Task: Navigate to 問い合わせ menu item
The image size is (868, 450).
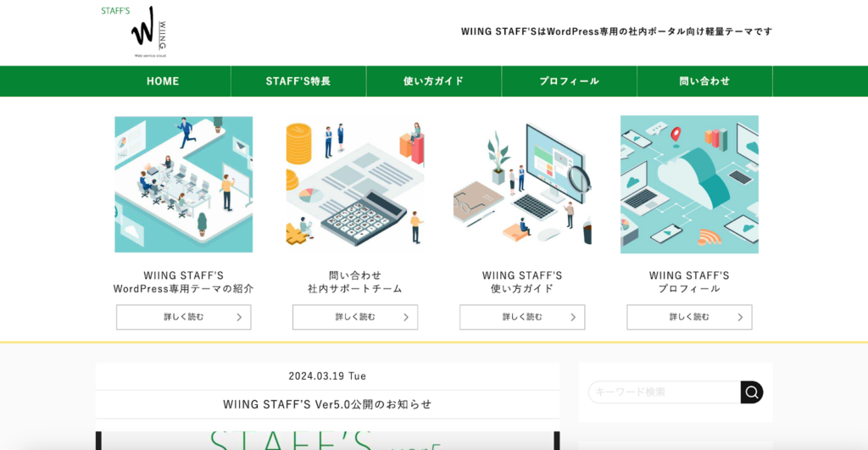Action: 704,81
